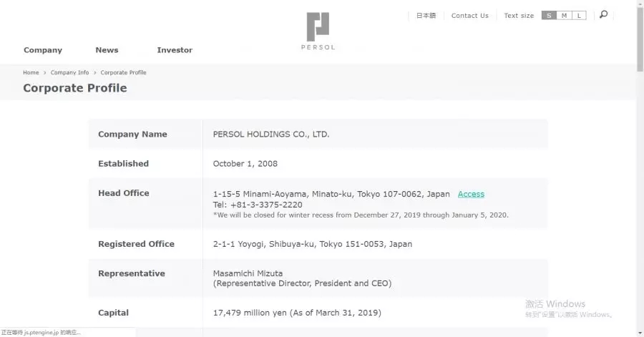
Task: Open the Contact Us page
Action: (470, 16)
